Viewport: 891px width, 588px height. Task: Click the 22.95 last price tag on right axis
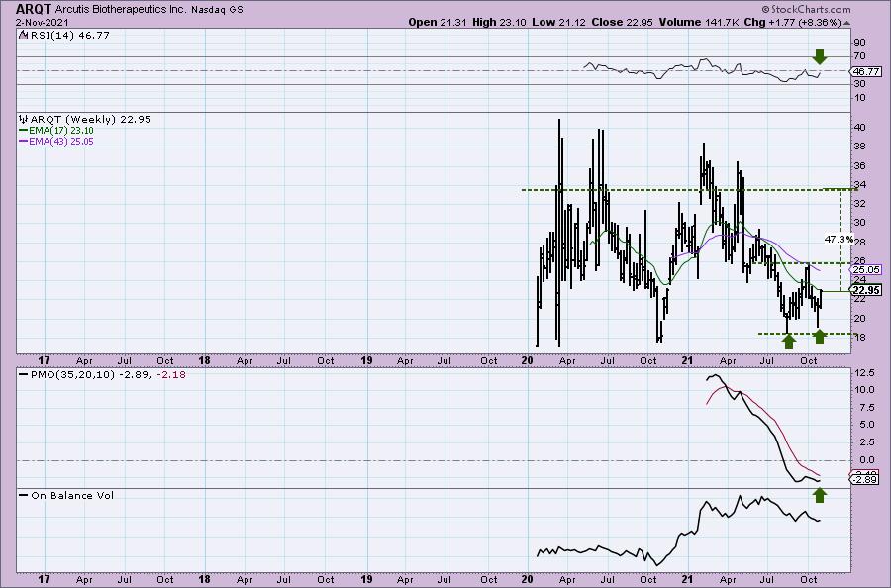click(x=867, y=290)
